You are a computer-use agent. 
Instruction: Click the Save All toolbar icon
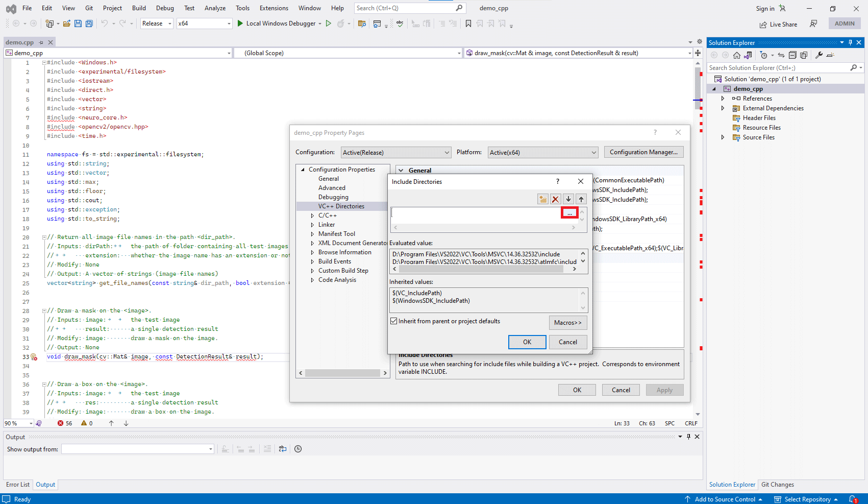[89, 23]
